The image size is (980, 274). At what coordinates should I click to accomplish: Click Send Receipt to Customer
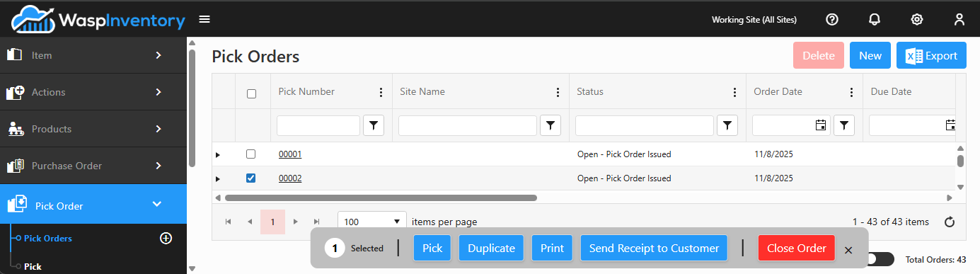[654, 249]
